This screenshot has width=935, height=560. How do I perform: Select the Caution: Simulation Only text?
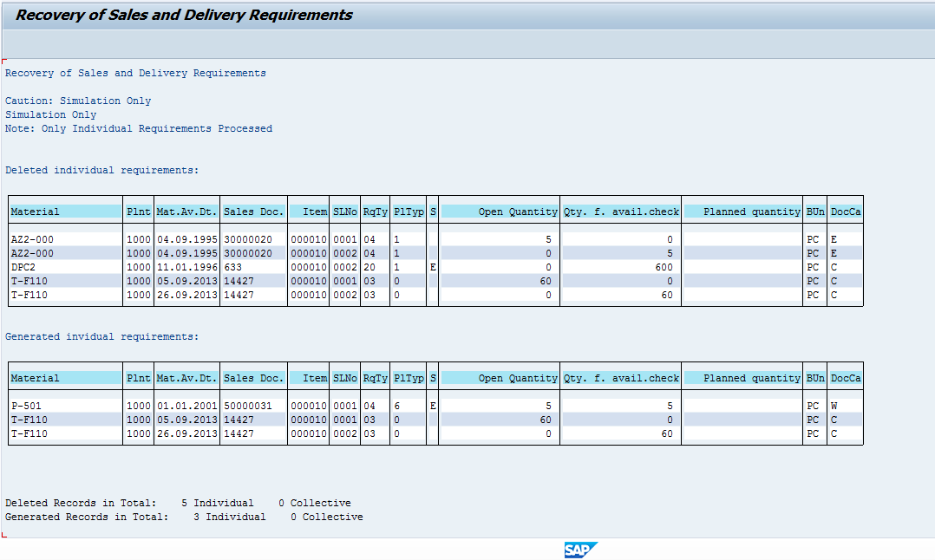(x=78, y=101)
